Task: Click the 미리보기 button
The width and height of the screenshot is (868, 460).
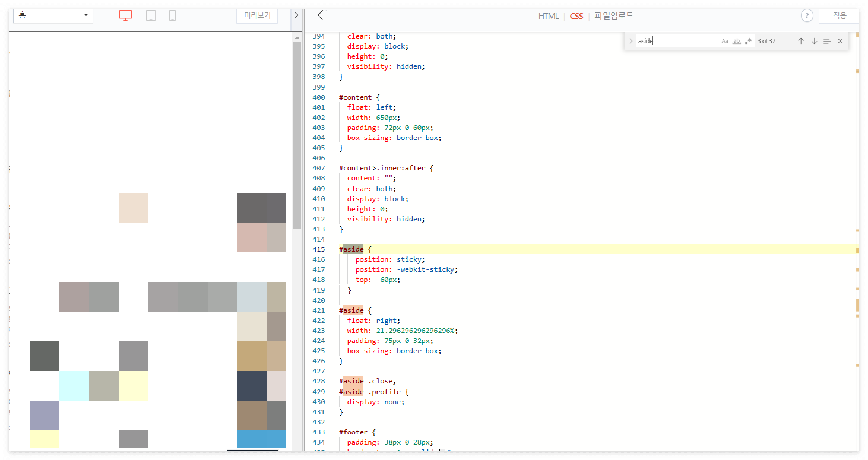Action: click(257, 15)
